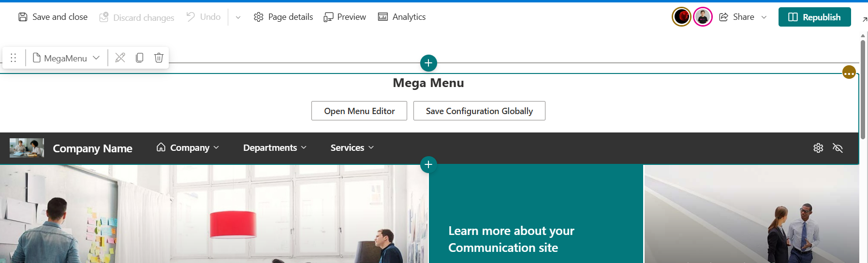The width and height of the screenshot is (868, 263).
Task: Expand the Departments menu item
Action: 275,147
